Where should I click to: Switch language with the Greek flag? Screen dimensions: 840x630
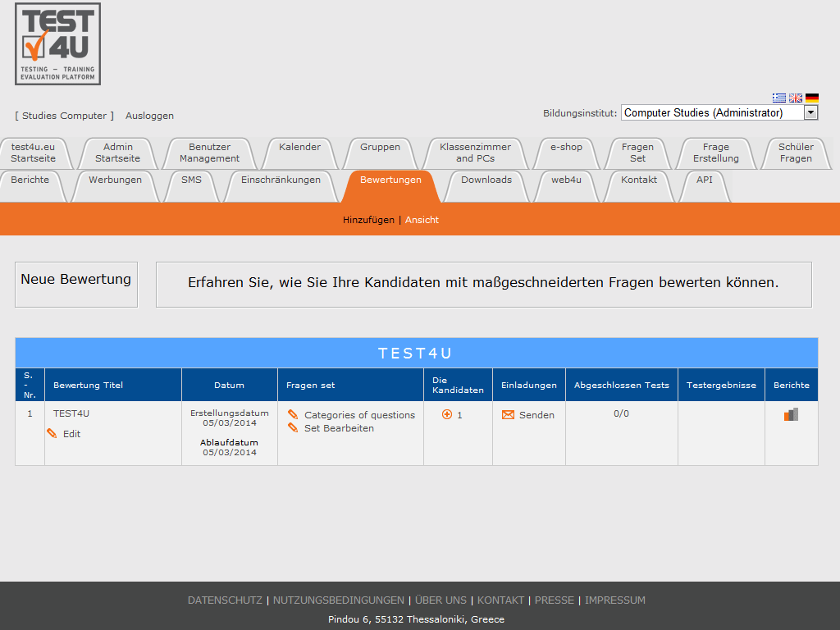click(x=779, y=98)
